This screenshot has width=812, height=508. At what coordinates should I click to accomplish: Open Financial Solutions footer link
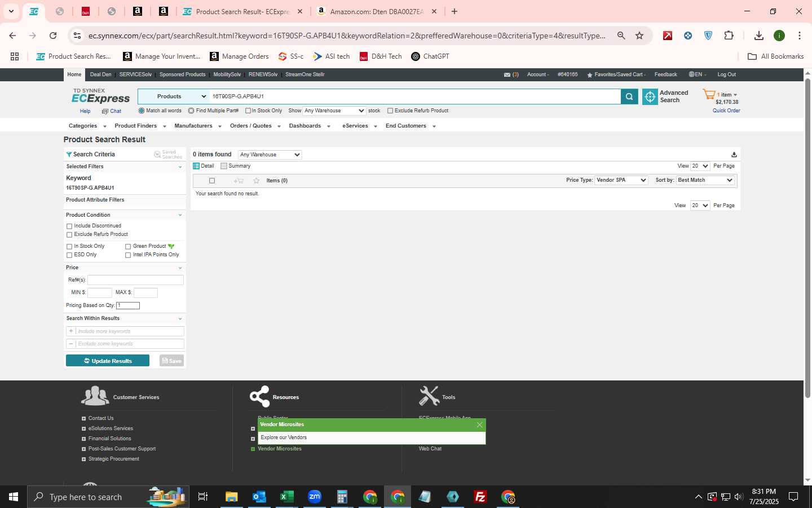[109, 439]
